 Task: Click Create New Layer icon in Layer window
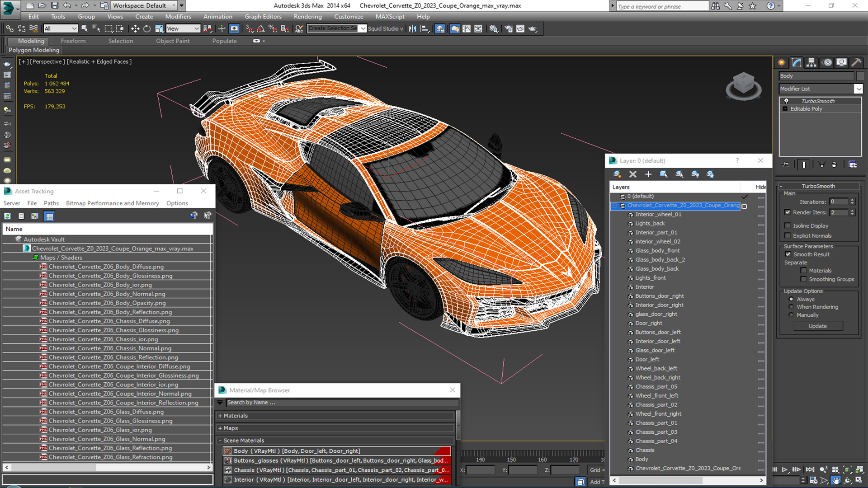coord(617,174)
